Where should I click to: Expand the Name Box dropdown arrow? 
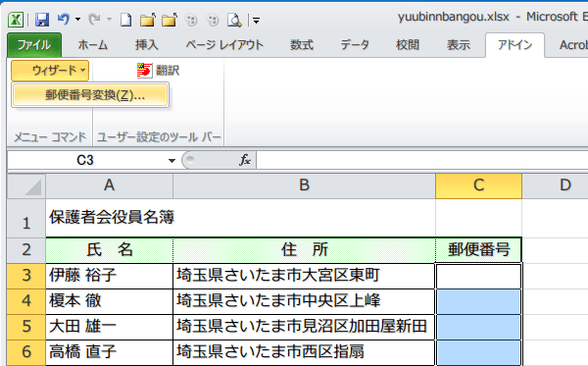tap(171, 161)
